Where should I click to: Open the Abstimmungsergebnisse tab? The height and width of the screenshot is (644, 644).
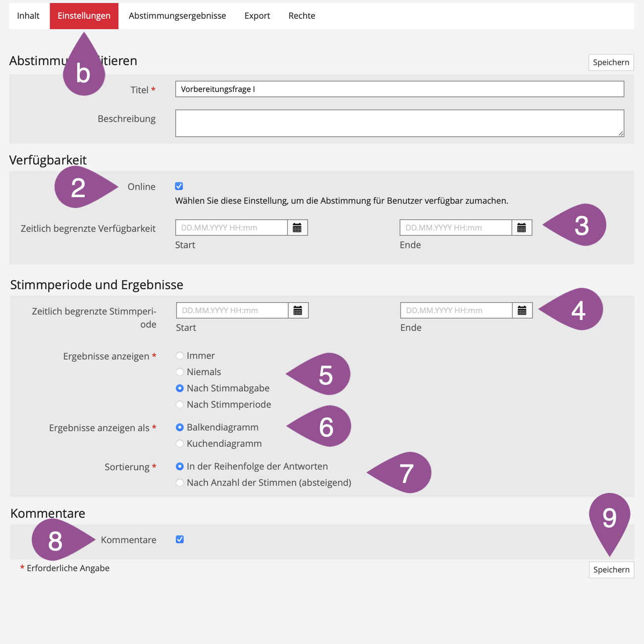point(177,16)
